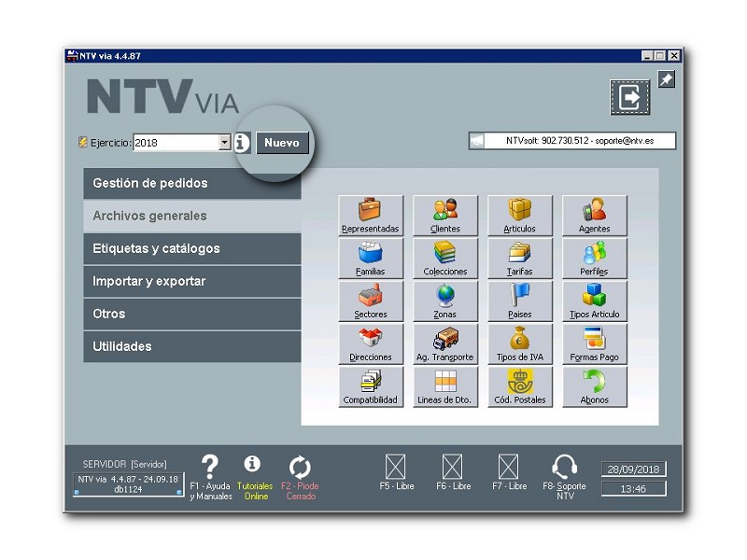Open the Agentes module

(x=595, y=216)
